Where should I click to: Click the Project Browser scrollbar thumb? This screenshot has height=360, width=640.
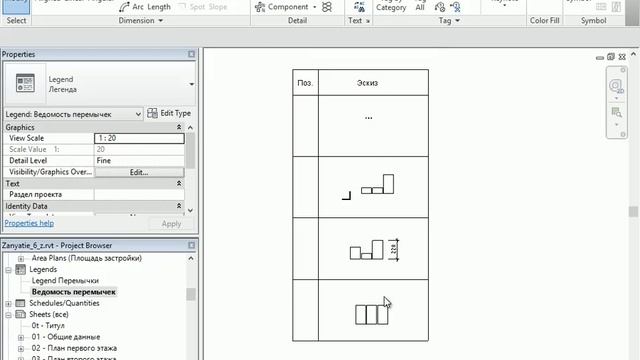[191, 294]
